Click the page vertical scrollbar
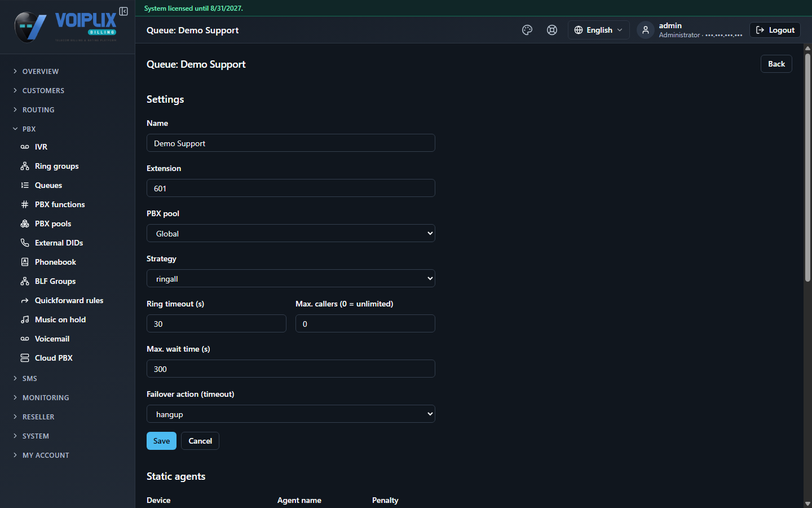The height and width of the screenshot is (508, 812). 807,168
